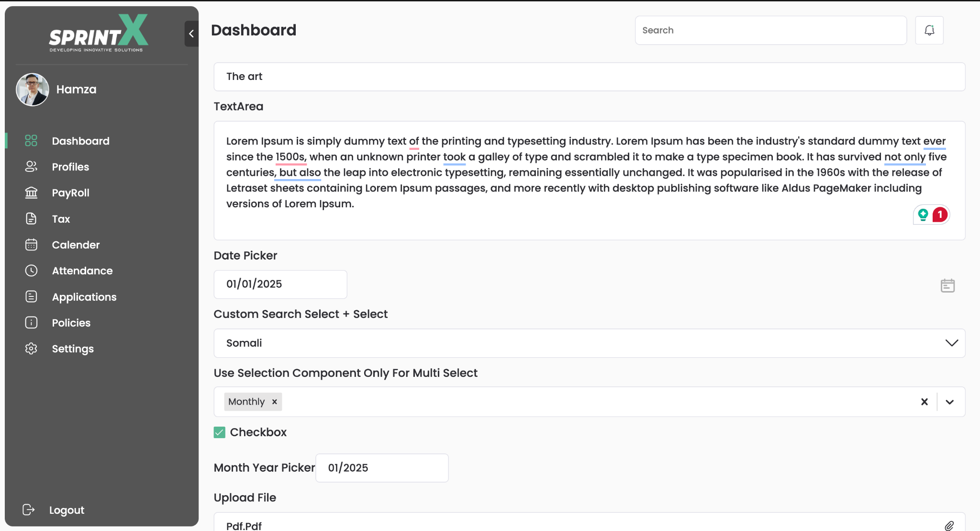Uncheck the Checkbox option
The width and height of the screenshot is (980, 531).
pyautogui.click(x=219, y=432)
